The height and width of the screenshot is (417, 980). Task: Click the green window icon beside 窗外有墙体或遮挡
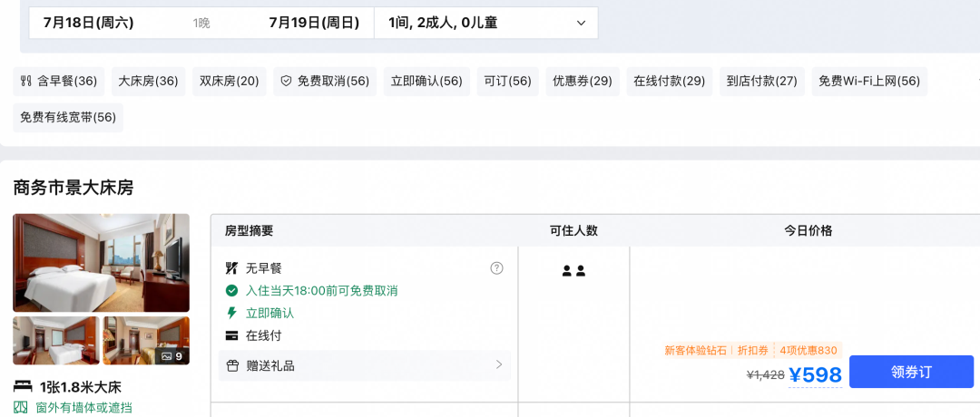[x=21, y=408]
